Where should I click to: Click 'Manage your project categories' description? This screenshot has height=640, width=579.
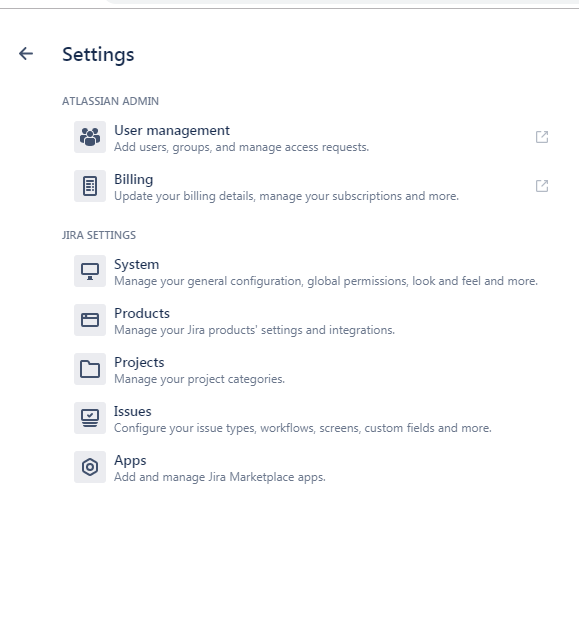tap(199, 379)
